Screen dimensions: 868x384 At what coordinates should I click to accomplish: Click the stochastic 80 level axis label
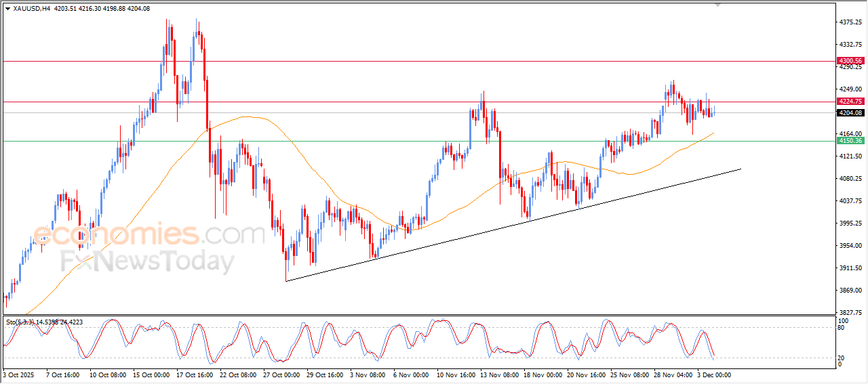point(842,328)
